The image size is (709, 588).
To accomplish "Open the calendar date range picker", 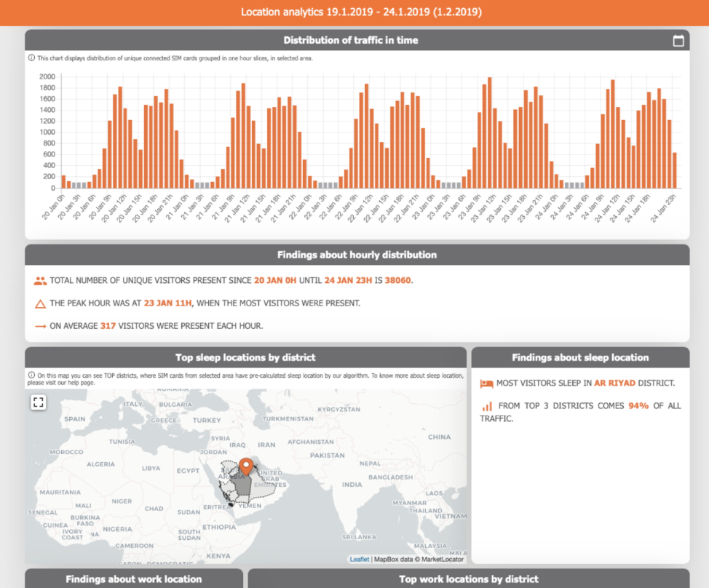I will click(678, 40).
